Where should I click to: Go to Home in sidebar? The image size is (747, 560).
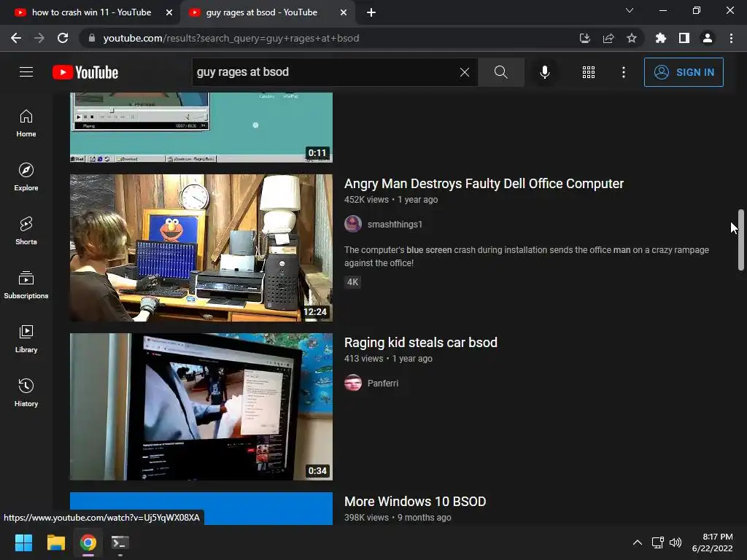pyautogui.click(x=26, y=123)
